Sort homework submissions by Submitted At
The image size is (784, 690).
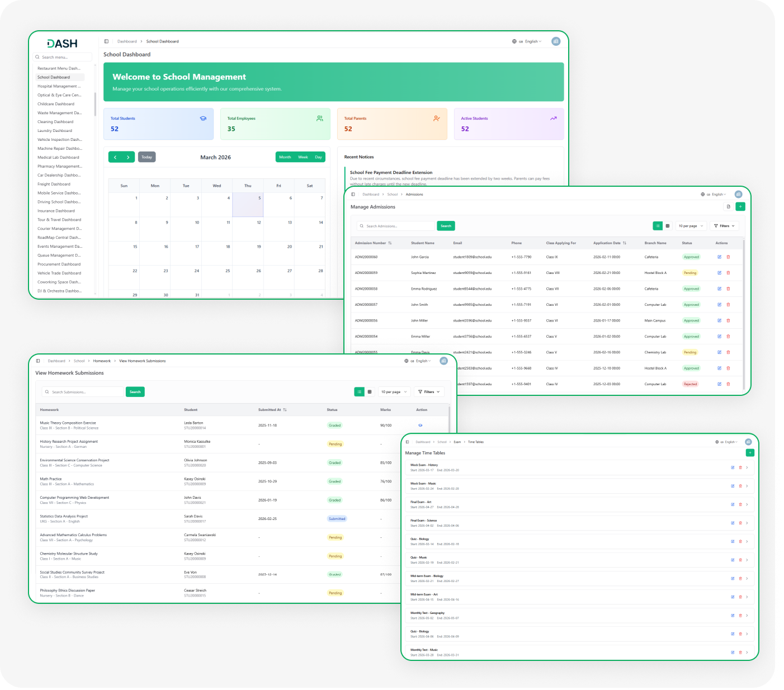(x=285, y=410)
